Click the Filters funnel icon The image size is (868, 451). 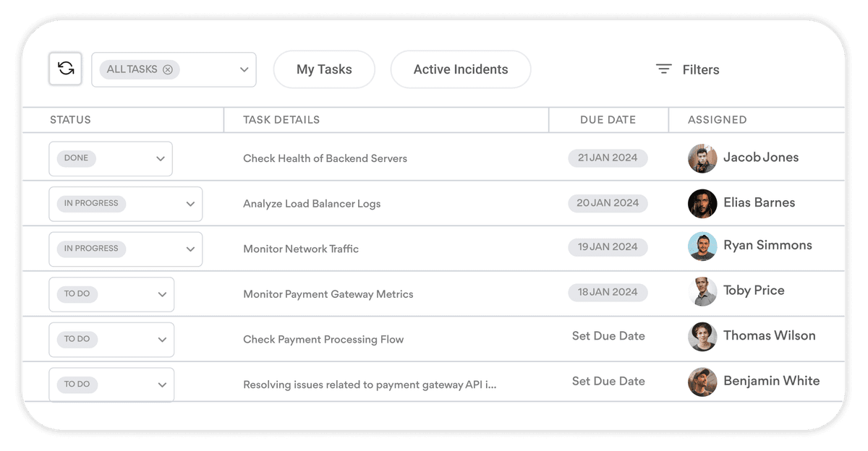click(663, 69)
